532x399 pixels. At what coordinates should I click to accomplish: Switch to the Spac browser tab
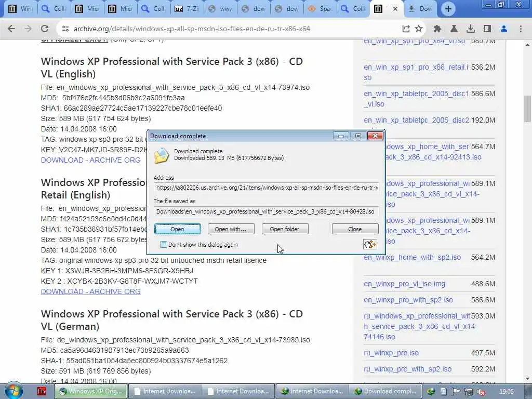tap(320, 9)
